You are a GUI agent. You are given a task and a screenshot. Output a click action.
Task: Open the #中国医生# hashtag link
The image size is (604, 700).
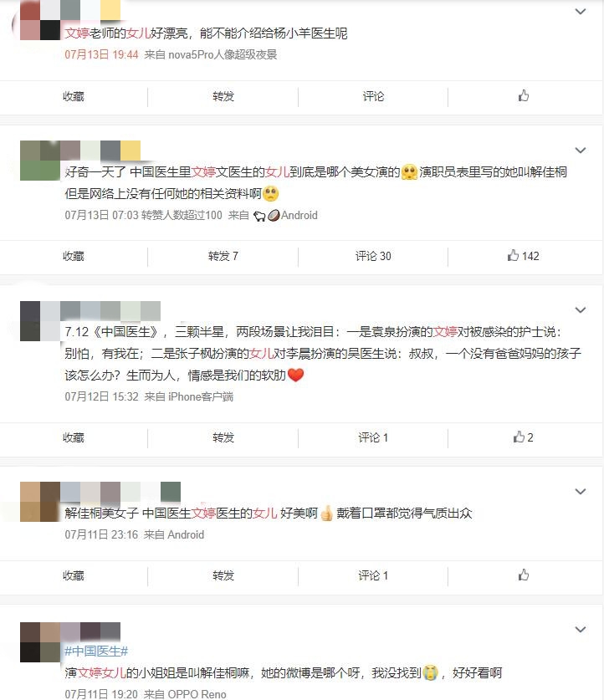96,651
